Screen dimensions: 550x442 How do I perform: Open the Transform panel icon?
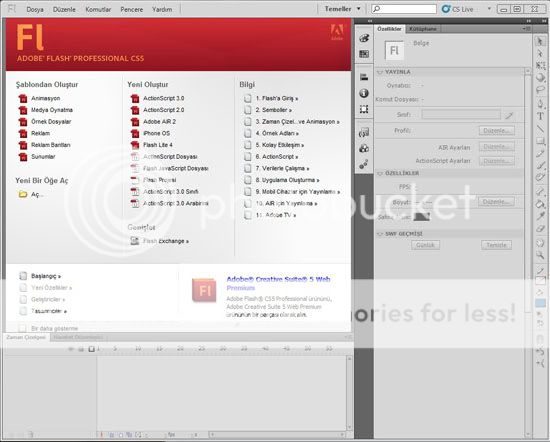364,109
